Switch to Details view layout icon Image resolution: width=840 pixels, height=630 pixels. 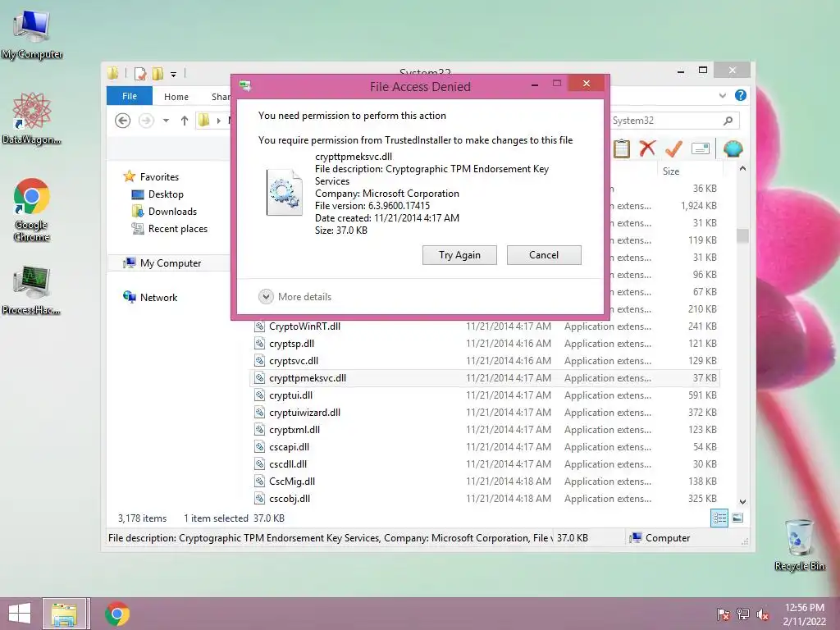(719, 518)
